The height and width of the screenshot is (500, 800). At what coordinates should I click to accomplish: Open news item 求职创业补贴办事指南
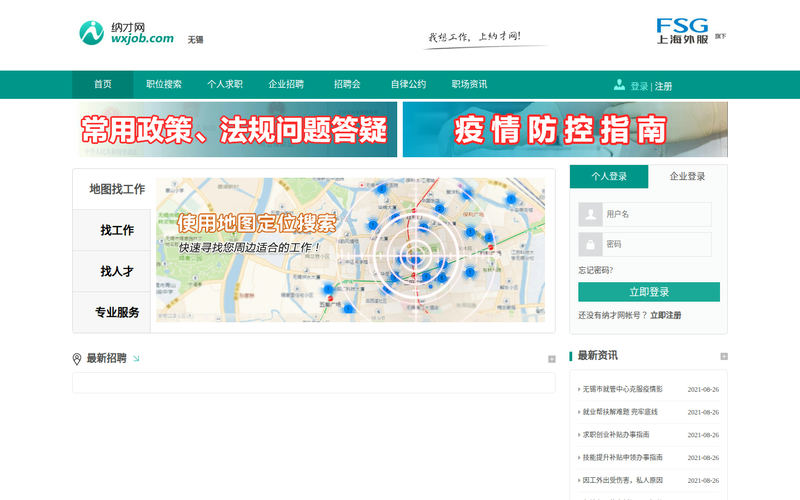(616, 435)
